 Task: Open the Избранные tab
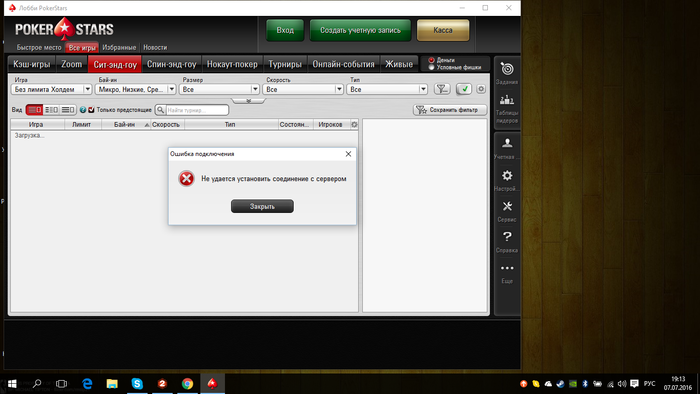tap(119, 47)
